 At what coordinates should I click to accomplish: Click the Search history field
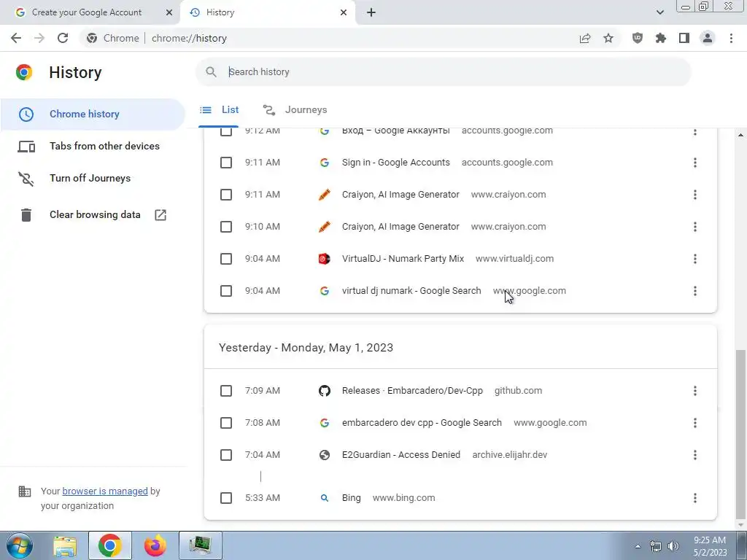click(443, 72)
